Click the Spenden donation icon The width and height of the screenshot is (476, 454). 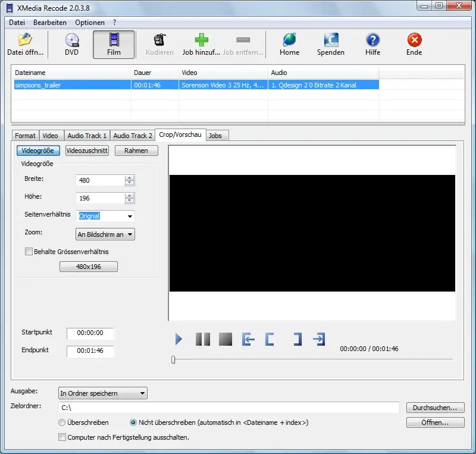[x=330, y=43]
